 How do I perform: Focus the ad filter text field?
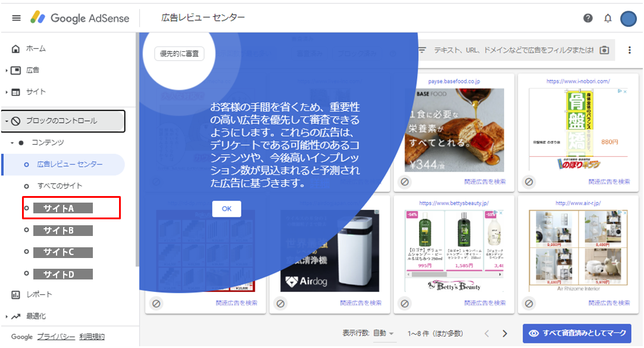(514, 50)
